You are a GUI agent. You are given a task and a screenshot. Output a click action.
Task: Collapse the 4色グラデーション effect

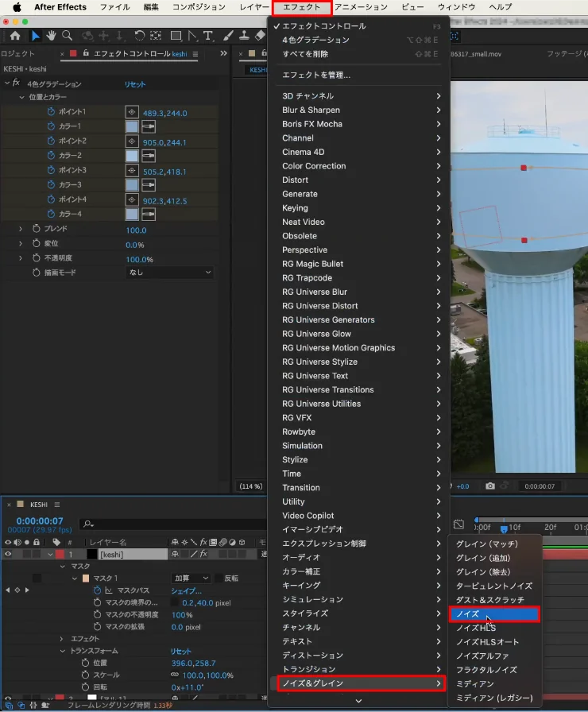point(7,83)
